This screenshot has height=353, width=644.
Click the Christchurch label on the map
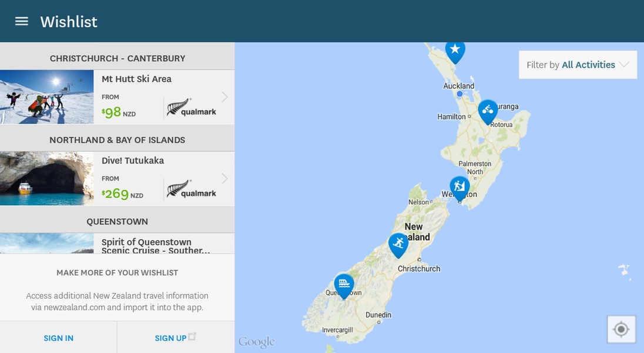click(419, 269)
